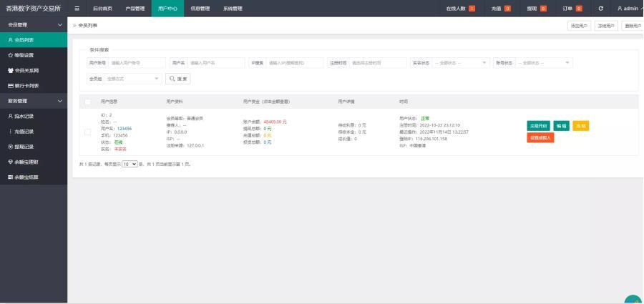Image resolution: width=644 pixels, height=304 pixels.
Task: Click the 充值 orange count badge
Action: (507, 8)
